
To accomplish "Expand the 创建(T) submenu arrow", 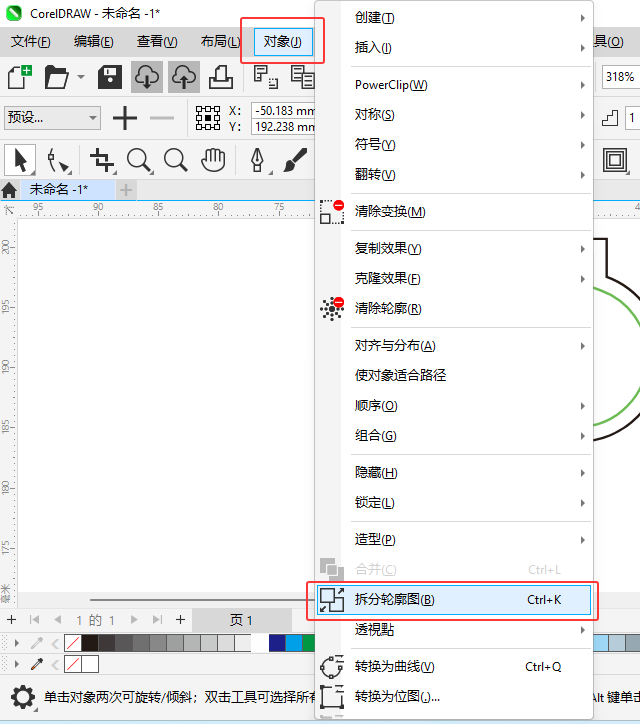I will [x=583, y=18].
